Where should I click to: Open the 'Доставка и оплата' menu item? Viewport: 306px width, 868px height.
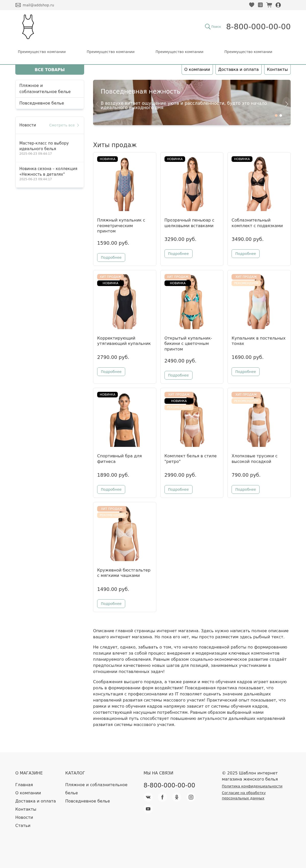[x=238, y=69]
